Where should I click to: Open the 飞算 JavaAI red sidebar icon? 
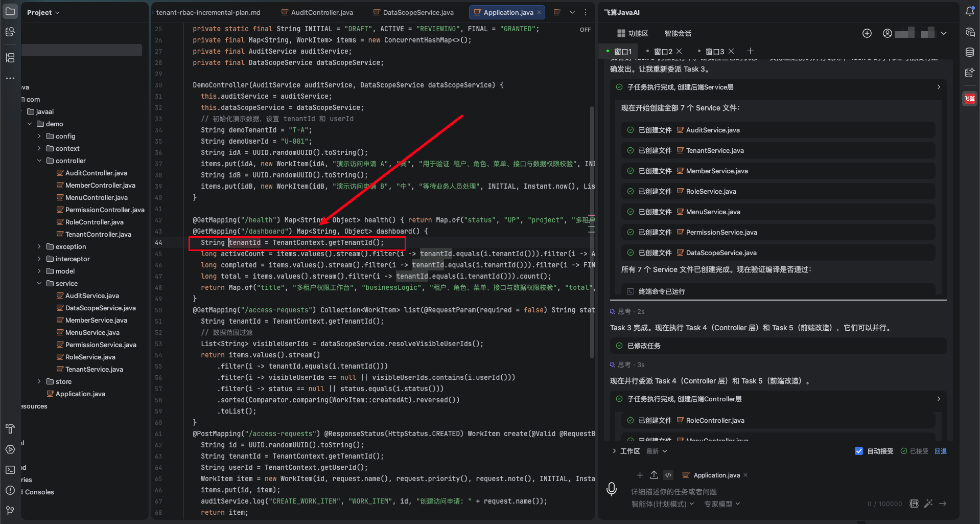pos(969,98)
